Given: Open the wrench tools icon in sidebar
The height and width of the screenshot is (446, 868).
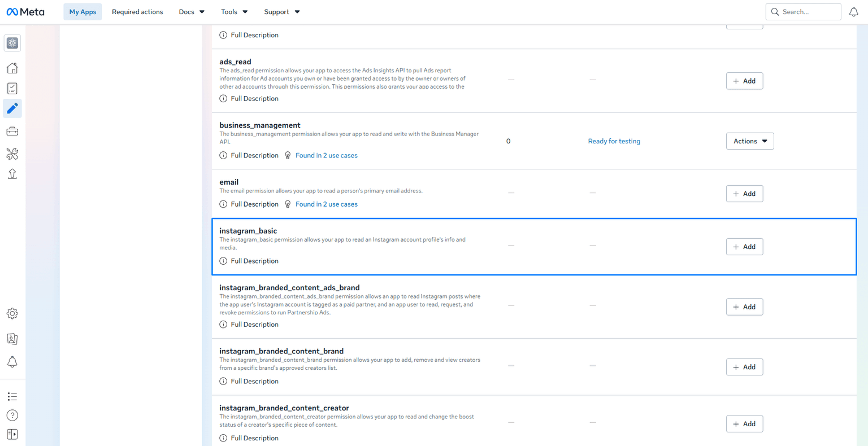Looking at the screenshot, I should (12, 154).
